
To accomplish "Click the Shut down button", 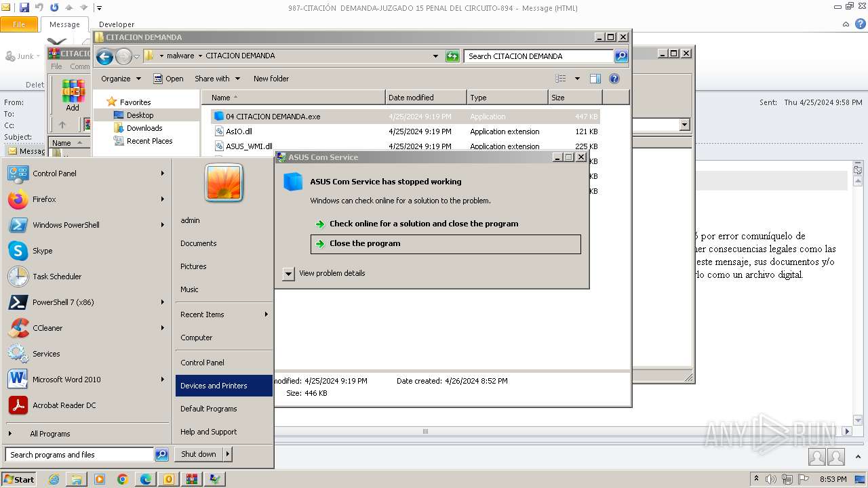I will click(199, 454).
